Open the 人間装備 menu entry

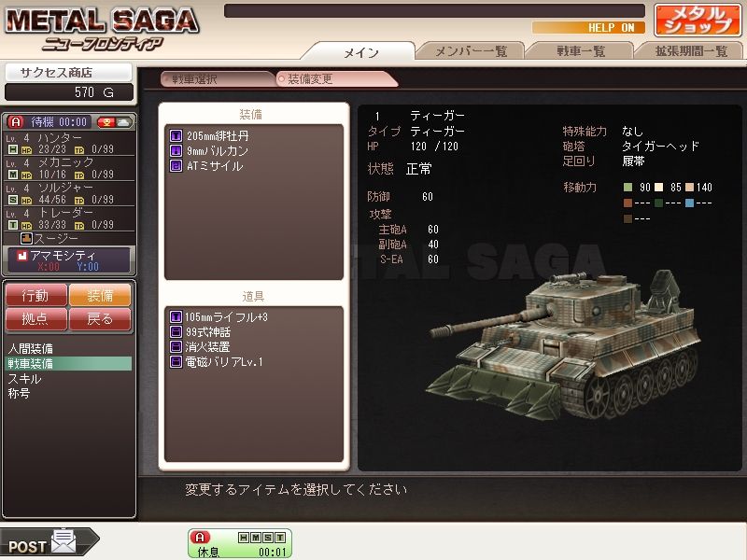(31, 348)
